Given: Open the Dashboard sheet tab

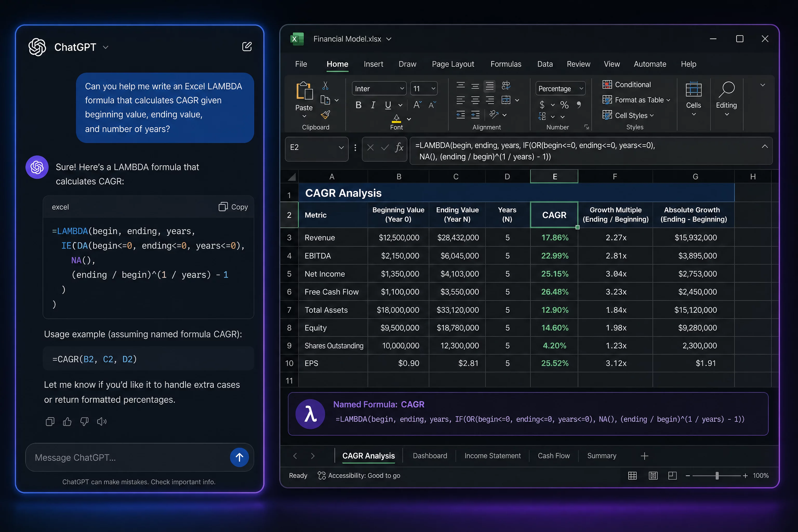Looking at the screenshot, I should click(x=430, y=456).
